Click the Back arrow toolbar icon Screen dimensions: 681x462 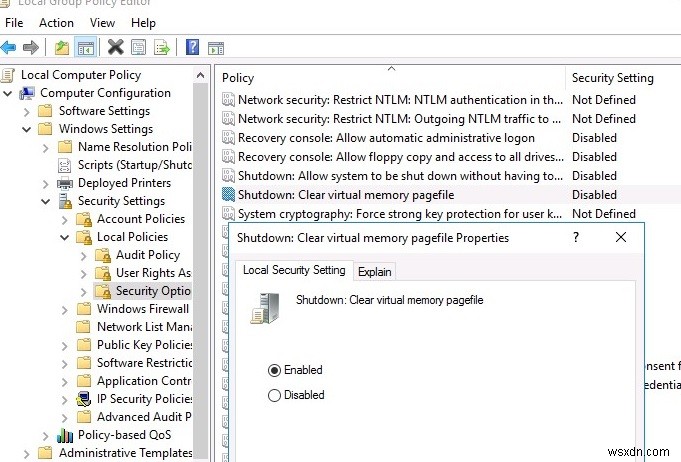[8, 47]
